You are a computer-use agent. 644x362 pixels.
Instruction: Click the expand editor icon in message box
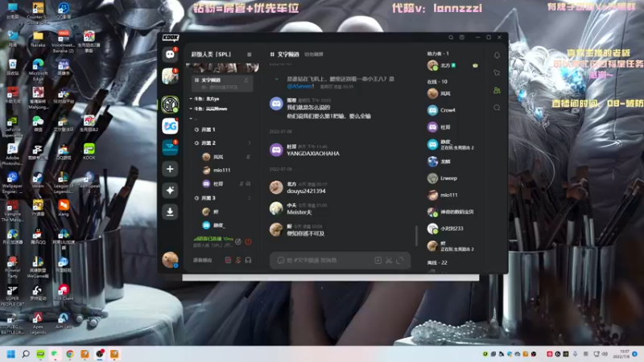click(399, 260)
